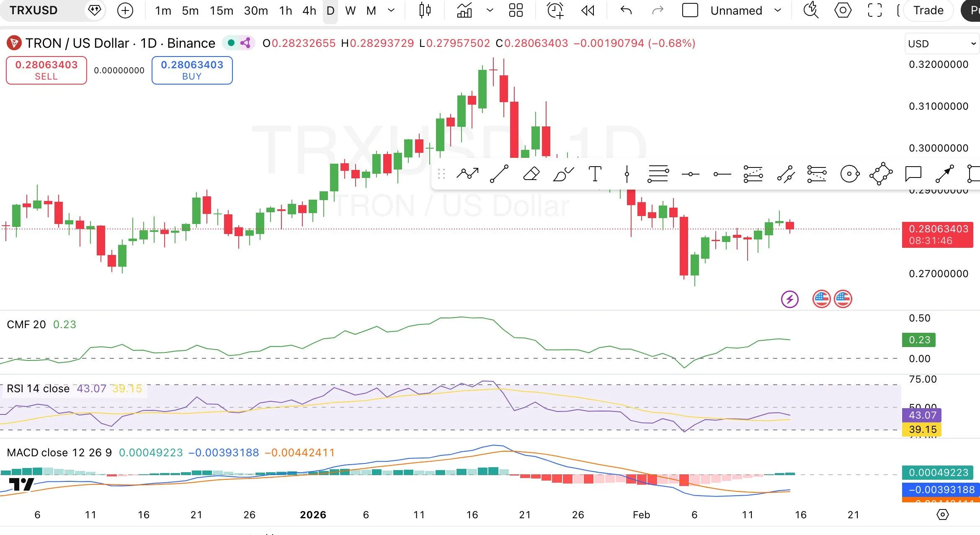
Task: Toggle the US flag event marker on chart
Action: [821, 298]
